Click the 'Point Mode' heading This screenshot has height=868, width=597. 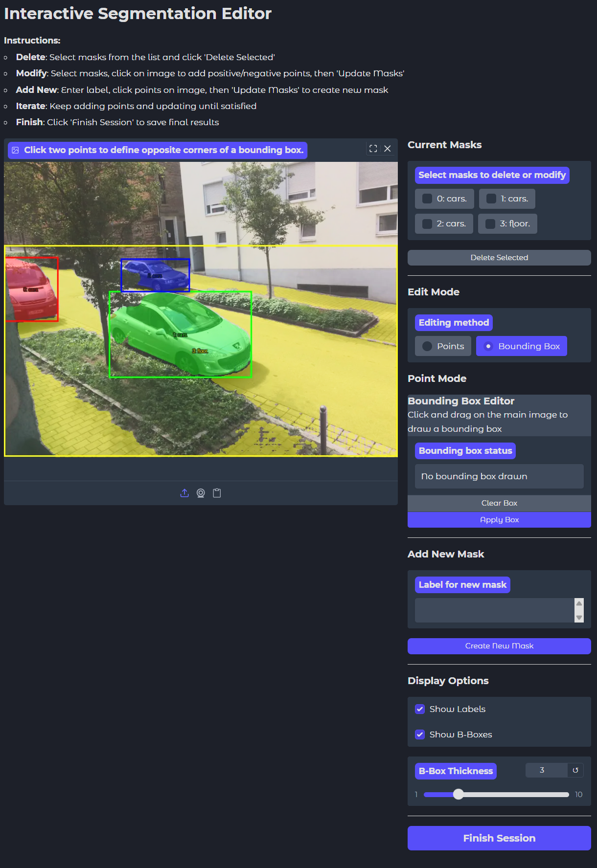coord(437,378)
